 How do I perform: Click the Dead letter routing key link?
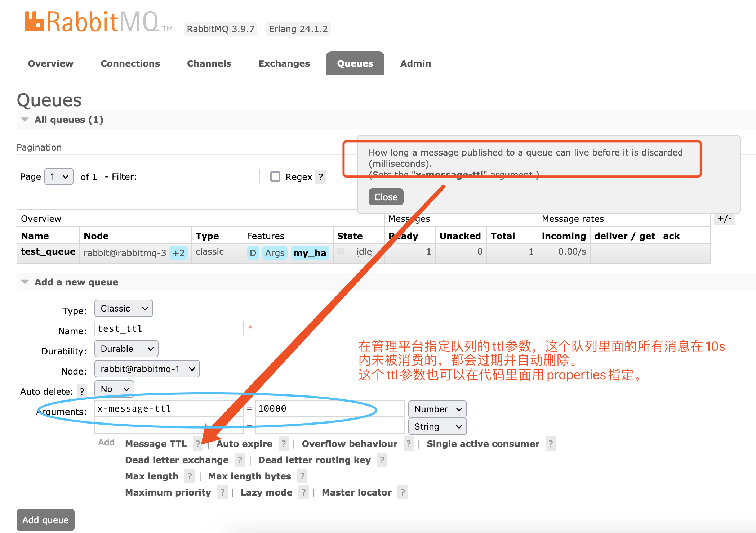(315, 460)
